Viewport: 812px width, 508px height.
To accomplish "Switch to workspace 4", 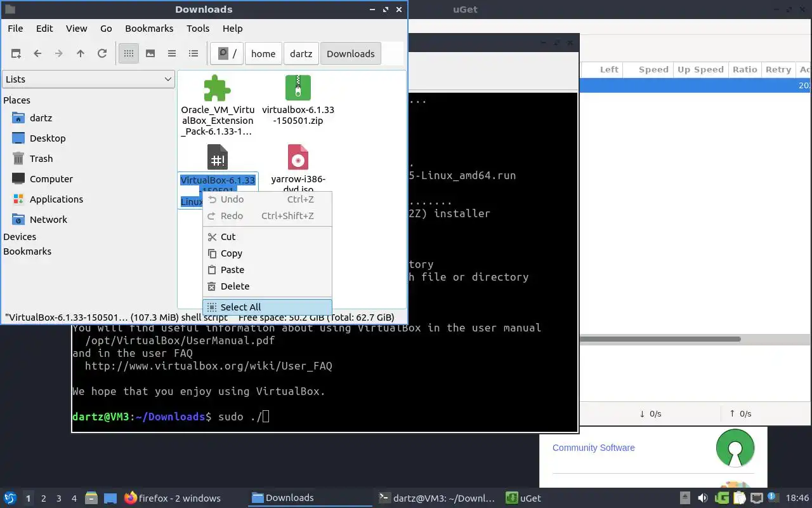I will 74,498.
